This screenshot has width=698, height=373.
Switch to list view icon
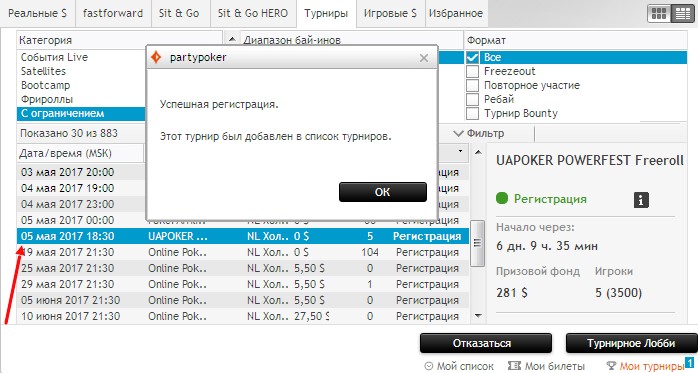tap(682, 14)
